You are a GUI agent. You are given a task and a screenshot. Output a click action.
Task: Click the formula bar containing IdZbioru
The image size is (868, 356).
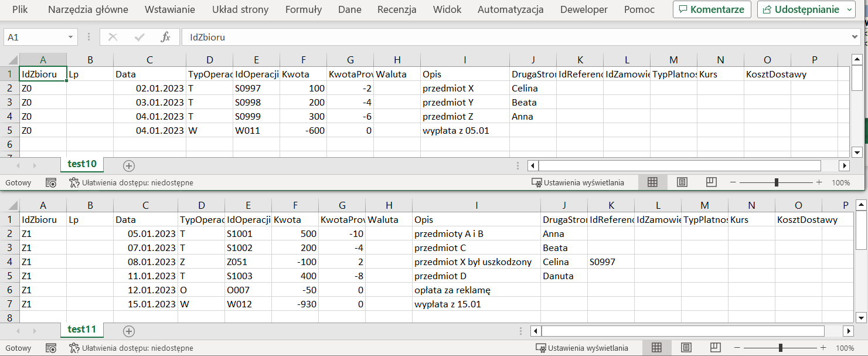pyautogui.click(x=516, y=37)
